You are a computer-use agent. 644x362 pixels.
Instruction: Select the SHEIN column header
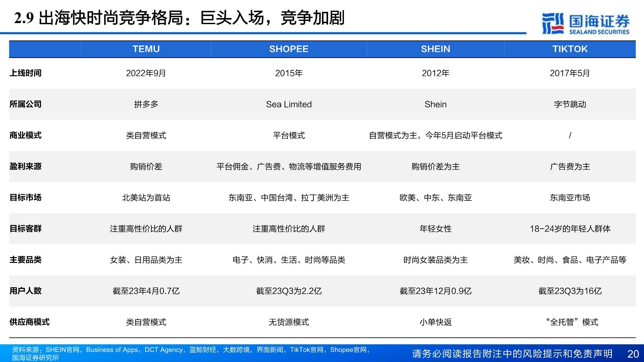click(435, 49)
